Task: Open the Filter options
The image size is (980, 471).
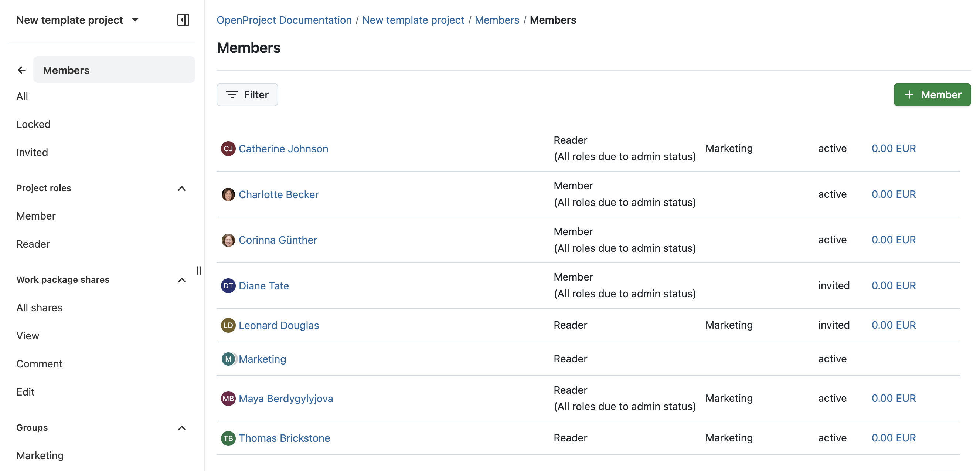Action: click(x=246, y=94)
